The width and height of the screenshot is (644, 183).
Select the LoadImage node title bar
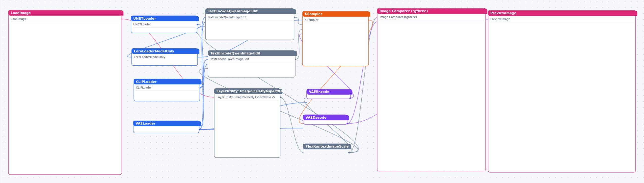(66, 13)
